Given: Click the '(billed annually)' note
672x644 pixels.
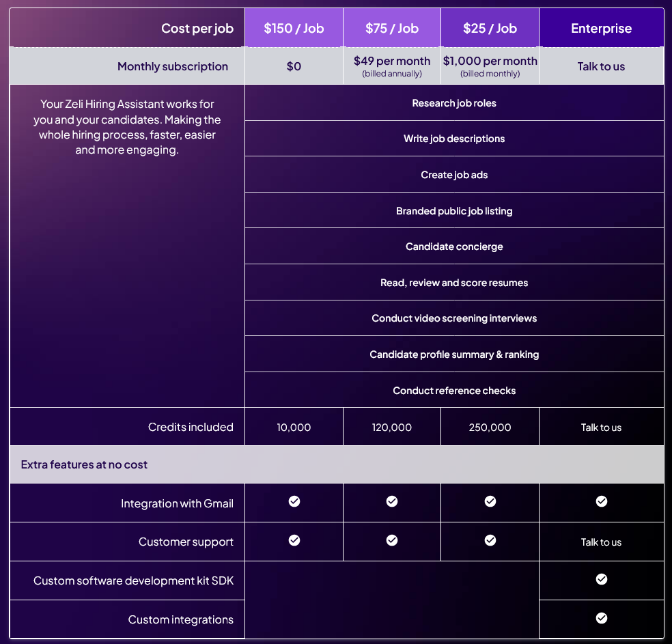Looking at the screenshot, I should [392, 74].
